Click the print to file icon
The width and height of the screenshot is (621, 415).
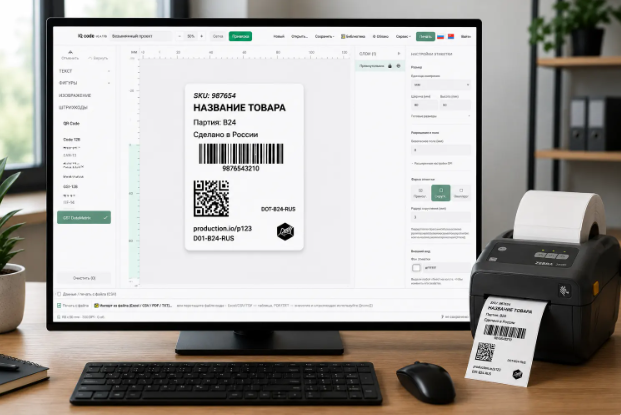(59, 306)
